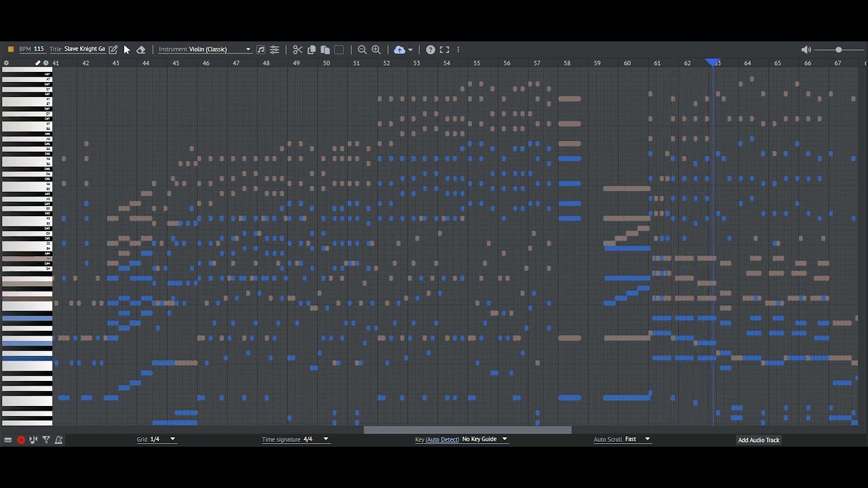
Task: Expand the cloud save options arrow
Action: click(x=410, y=49)
